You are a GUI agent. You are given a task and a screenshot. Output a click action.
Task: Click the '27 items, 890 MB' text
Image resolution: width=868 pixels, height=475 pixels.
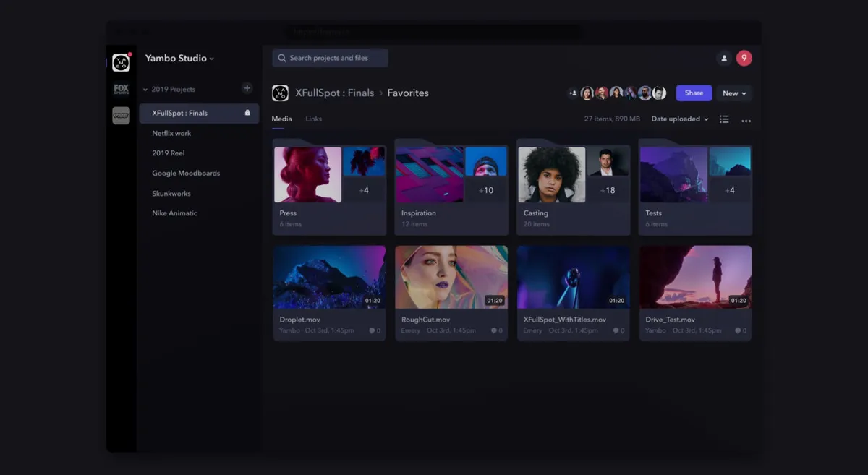click(612, 119)
